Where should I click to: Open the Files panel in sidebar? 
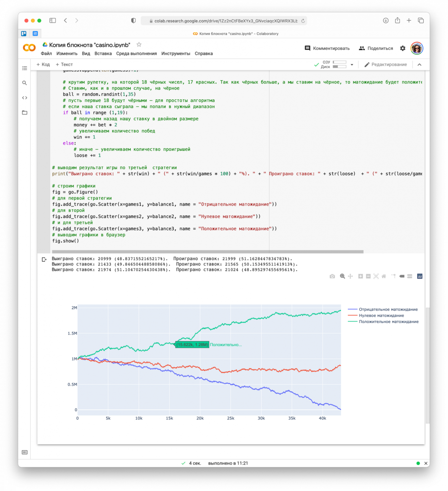tap(25, 113)
